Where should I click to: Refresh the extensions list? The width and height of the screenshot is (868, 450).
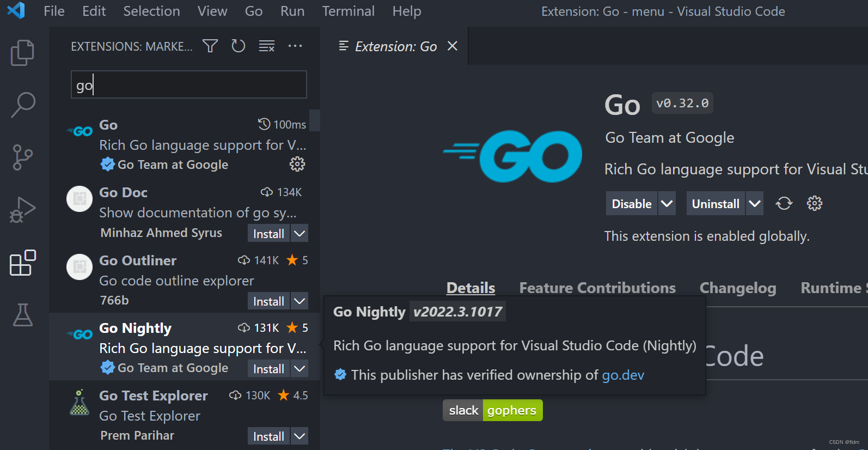tap(239, 46)
